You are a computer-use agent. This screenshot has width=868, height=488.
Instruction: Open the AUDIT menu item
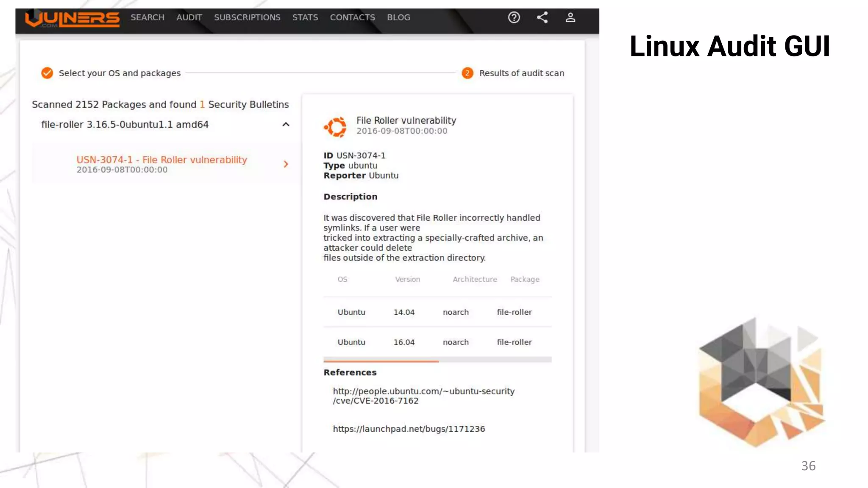coord(189,18)
